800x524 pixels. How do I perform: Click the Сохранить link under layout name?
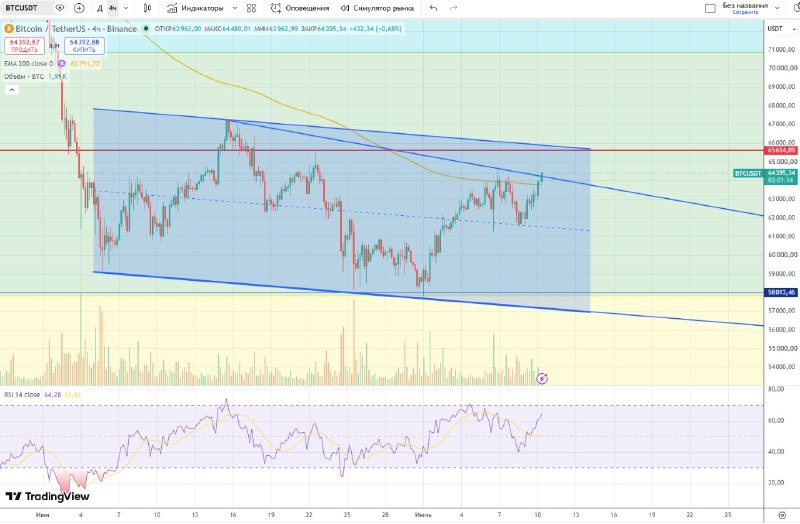[x=745, y=12]
